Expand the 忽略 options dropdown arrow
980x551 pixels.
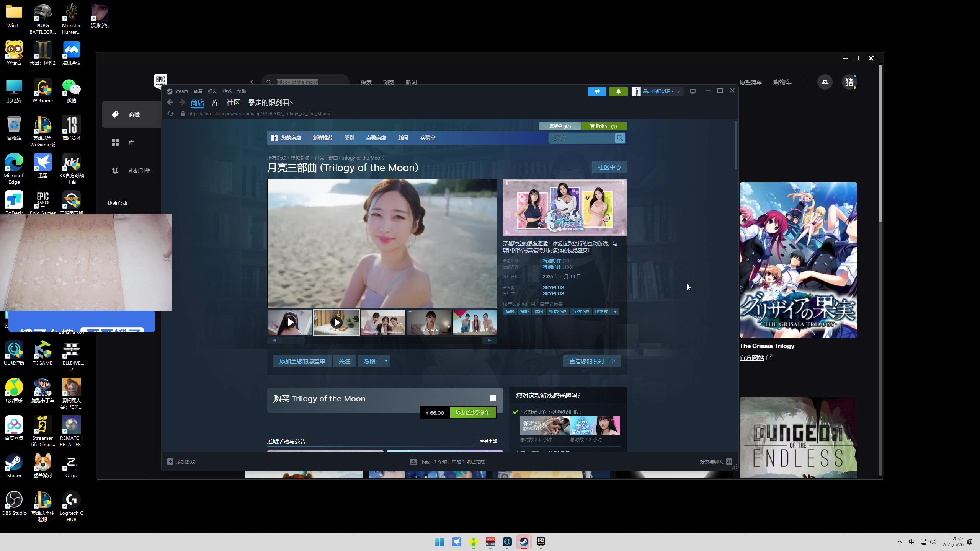tap(386, 361)
